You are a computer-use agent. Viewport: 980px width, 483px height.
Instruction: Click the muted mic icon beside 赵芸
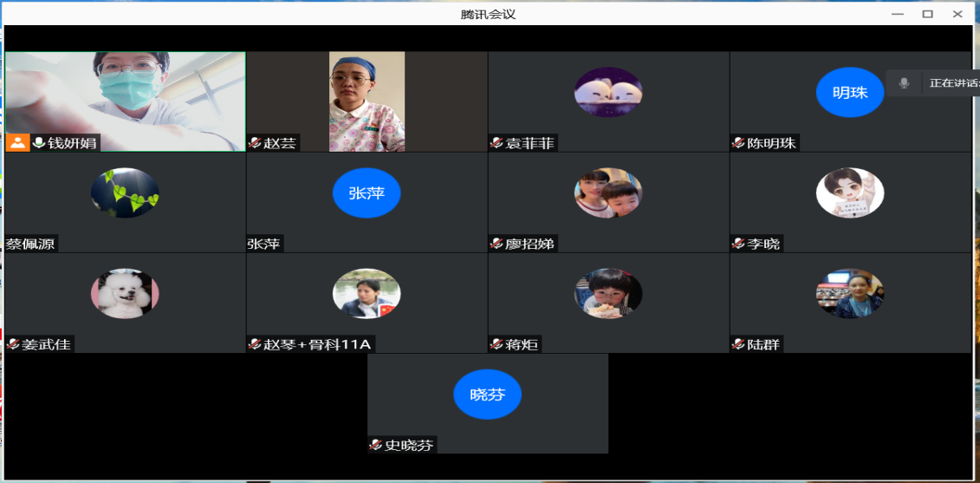click(x=256, y=143)
